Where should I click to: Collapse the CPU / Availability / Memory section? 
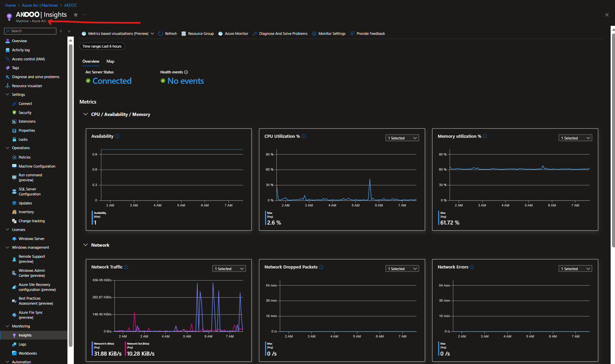(85, 114)
